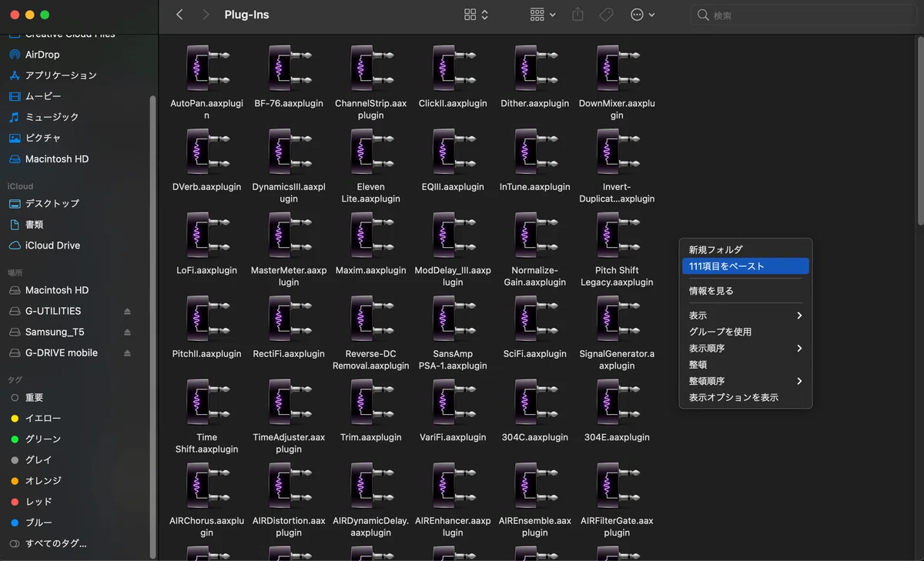The height and width of the screenshot is (561, 924).
Task: Select the Time Shift.aaxplugin icon
Action: point(207,402)
